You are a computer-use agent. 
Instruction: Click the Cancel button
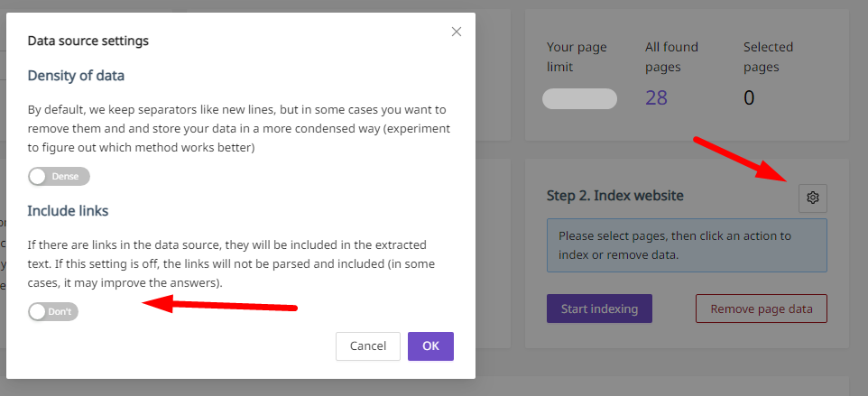[368, 346]
